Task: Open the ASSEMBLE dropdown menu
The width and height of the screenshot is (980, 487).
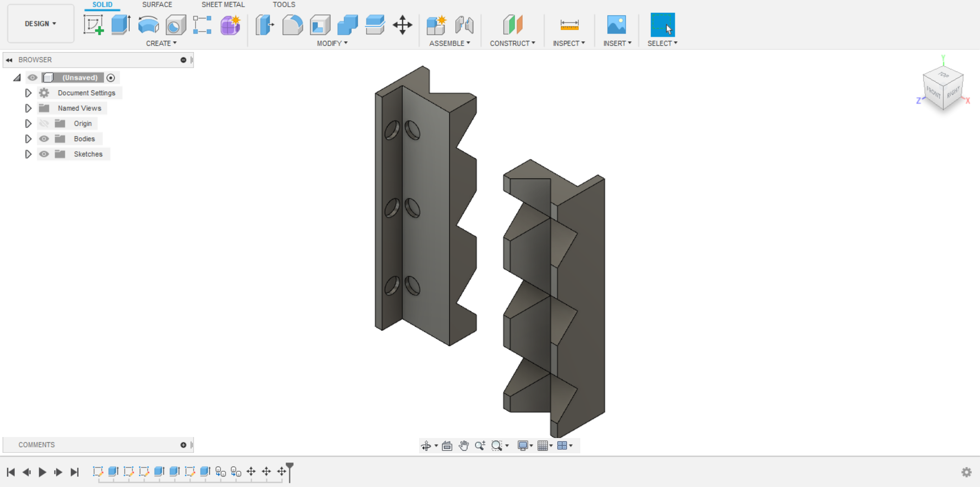Action: click(x=450, y=43)
